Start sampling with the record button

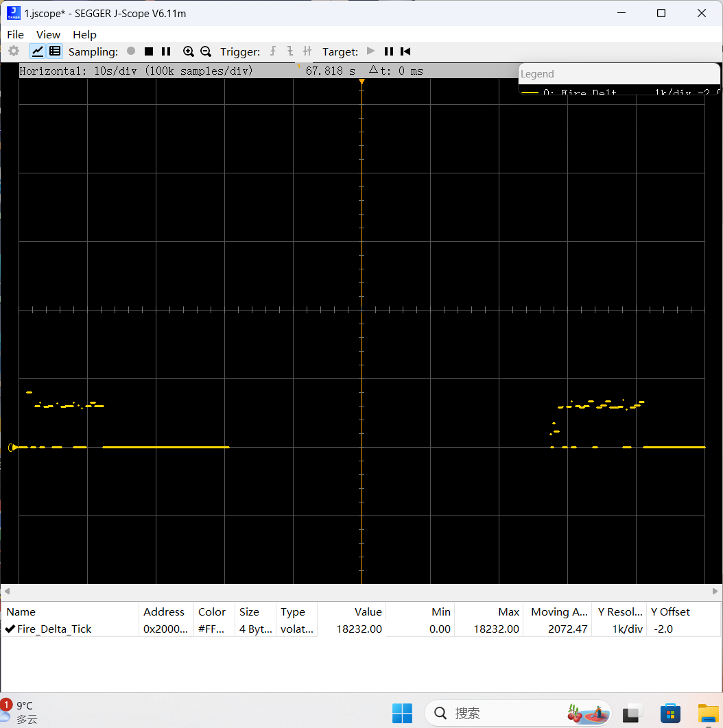click(131, 51)
